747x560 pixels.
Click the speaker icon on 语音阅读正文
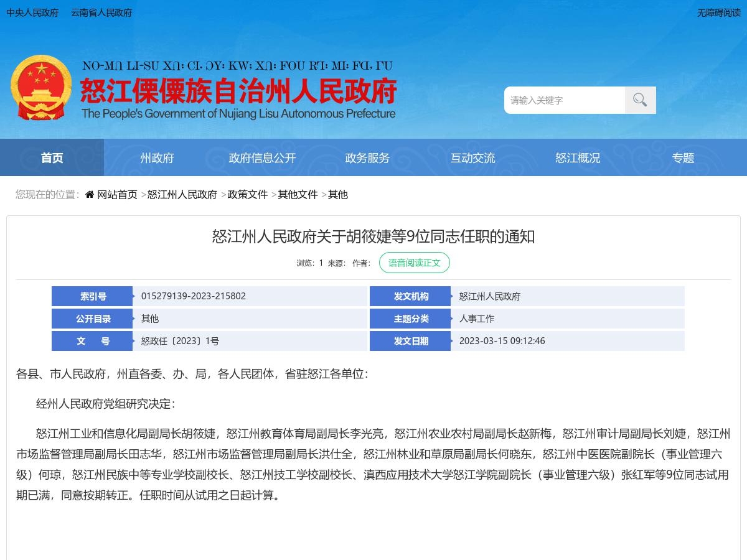click(388, 263)
